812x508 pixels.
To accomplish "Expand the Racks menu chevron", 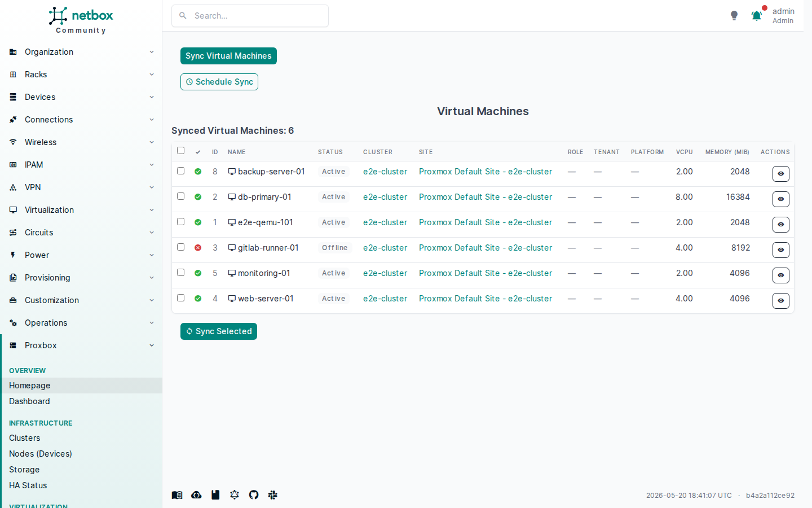I will (152, 75).
